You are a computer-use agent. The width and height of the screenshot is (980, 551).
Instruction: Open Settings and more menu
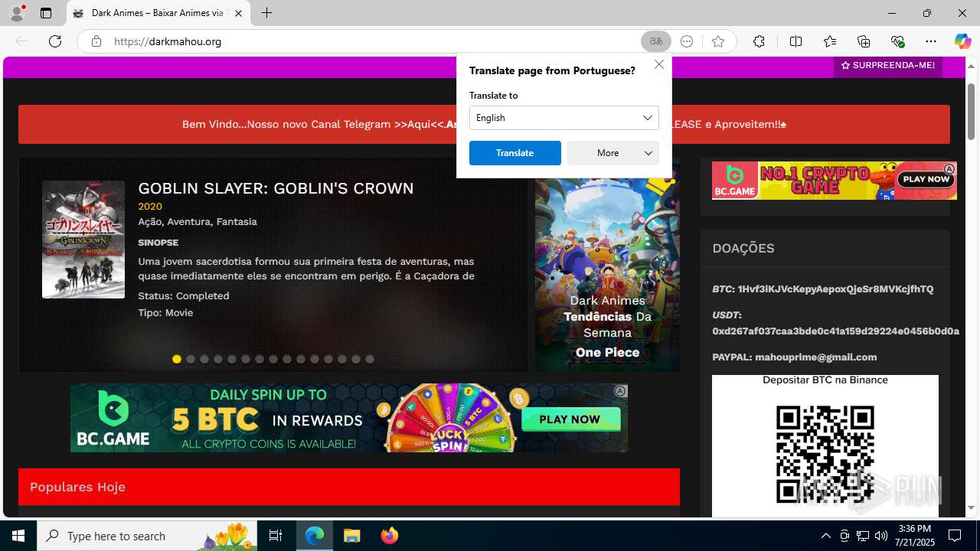(931, 41)
